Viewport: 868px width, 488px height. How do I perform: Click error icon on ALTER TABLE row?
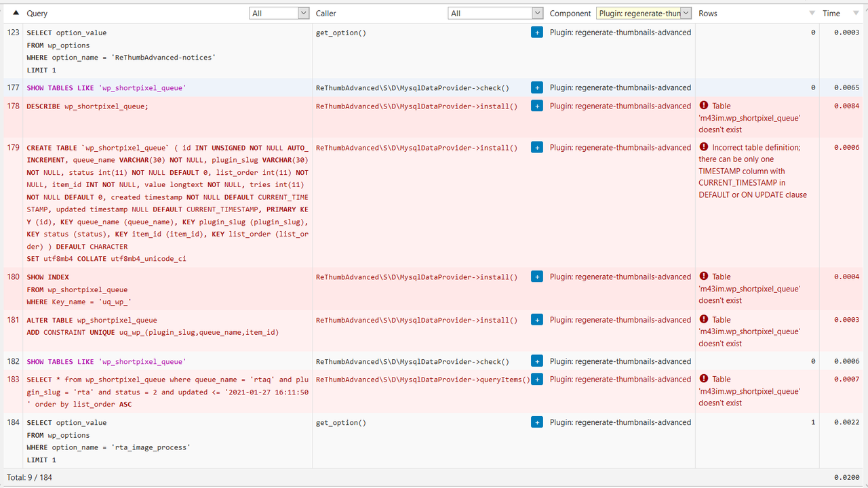[x=704, y=320]
